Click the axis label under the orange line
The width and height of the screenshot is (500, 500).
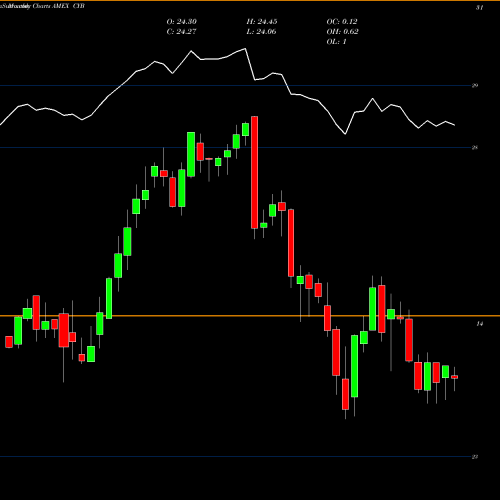(480, 324)
